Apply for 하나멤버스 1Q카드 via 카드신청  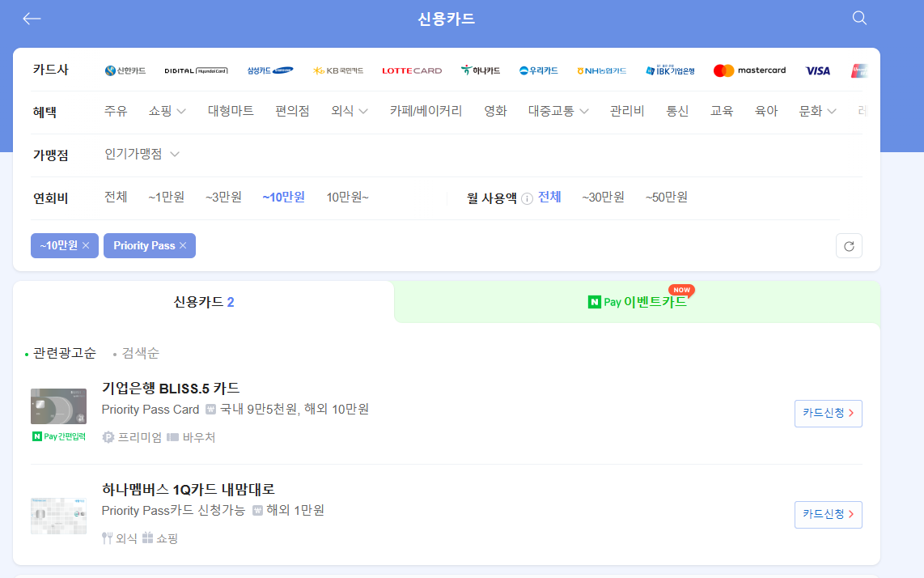coord(828,514)
